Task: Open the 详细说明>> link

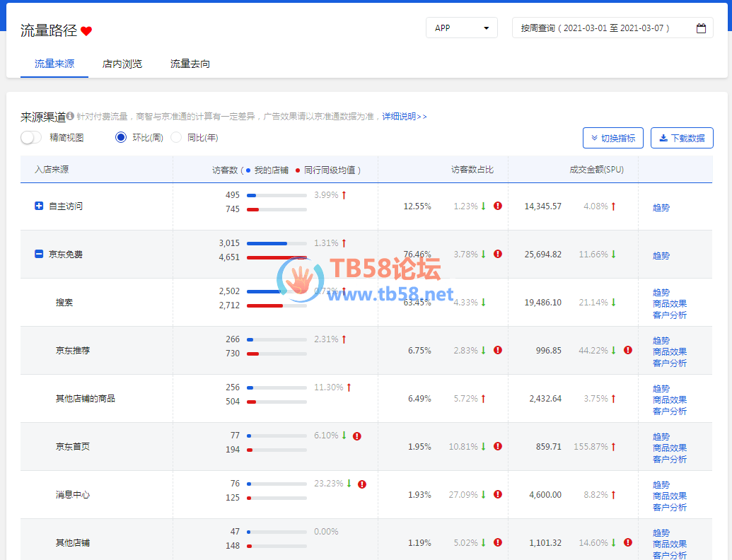Action: [x=405, y=116]
